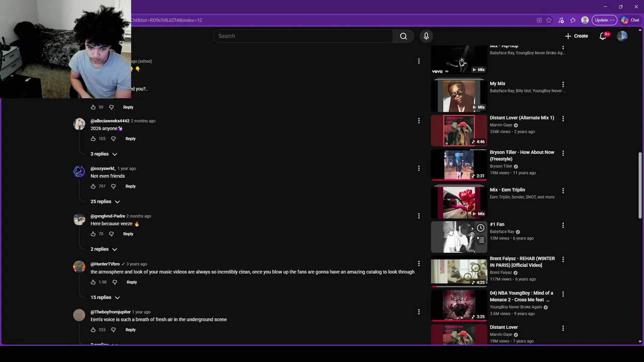Viewport: 644px width, 362px height.
Task: Bookmark this page with the star icon
Action: click(549, 20)
